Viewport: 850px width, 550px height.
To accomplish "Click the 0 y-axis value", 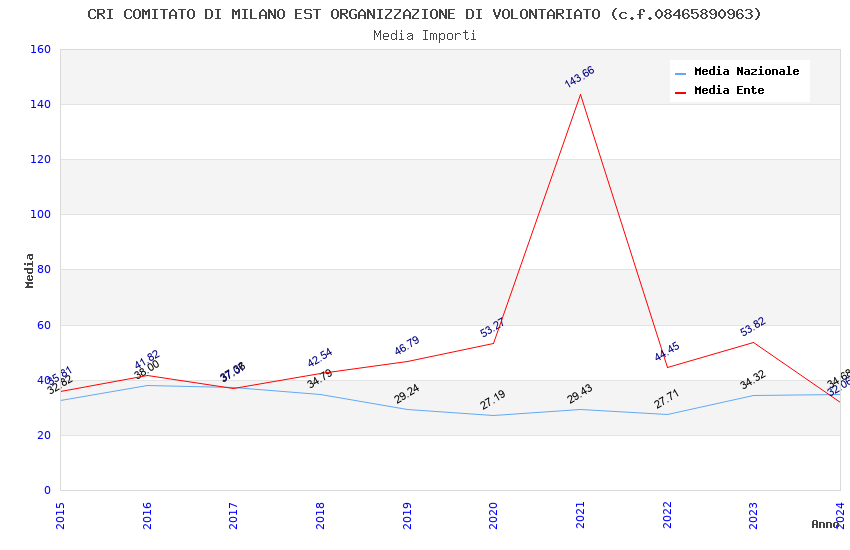I will (x=47, y=490).
